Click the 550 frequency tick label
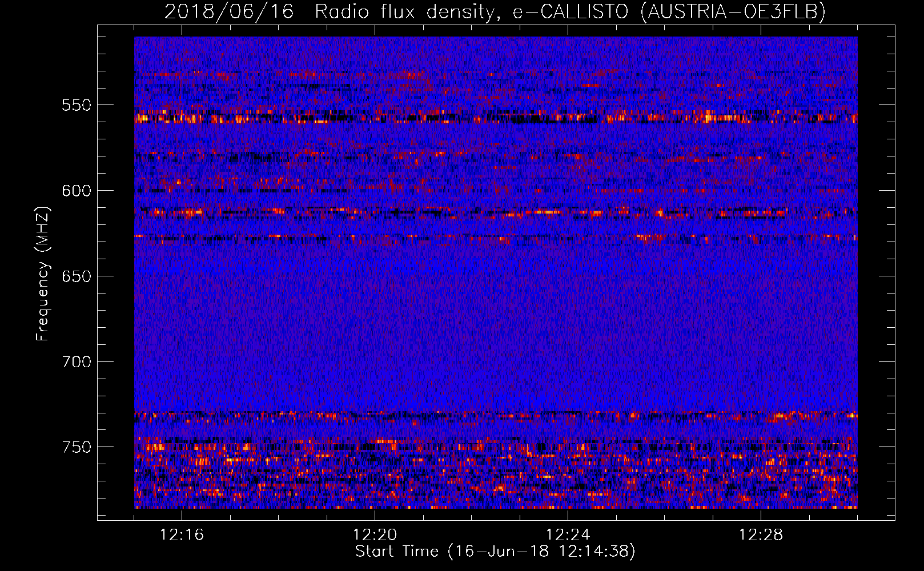The width and height of the screenshot is (924, 571). click(77, 105)
